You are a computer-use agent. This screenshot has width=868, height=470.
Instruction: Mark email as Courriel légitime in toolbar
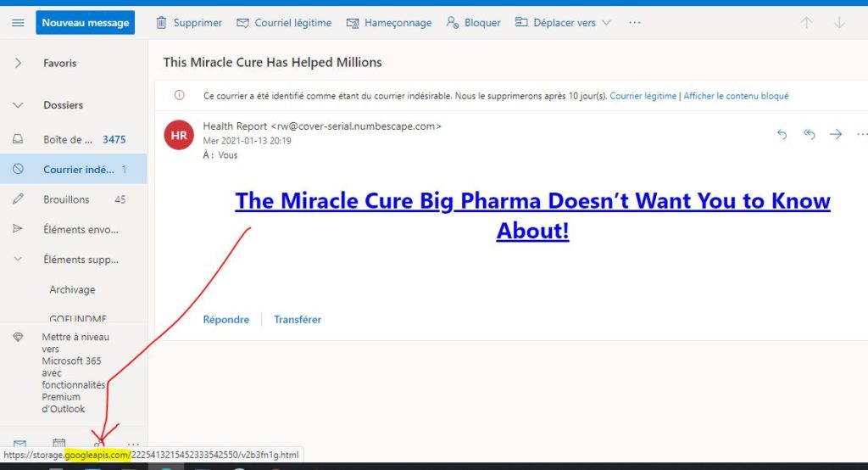(284, 23)
